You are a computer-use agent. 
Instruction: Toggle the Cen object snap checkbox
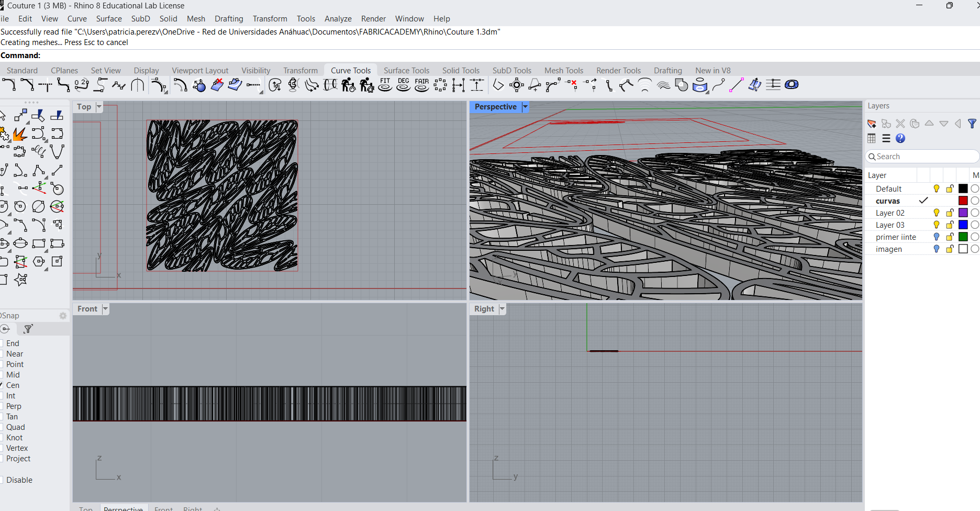click(x=2, y=385)
